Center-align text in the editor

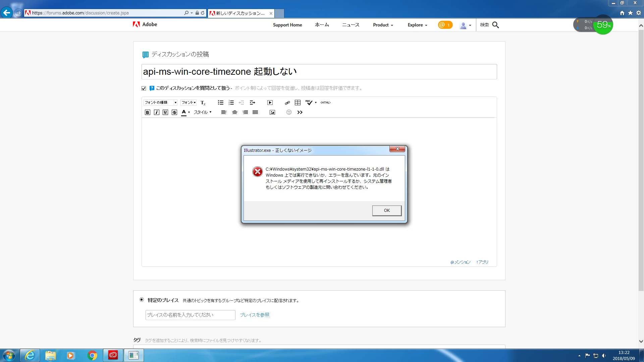(x=235, y=112)
